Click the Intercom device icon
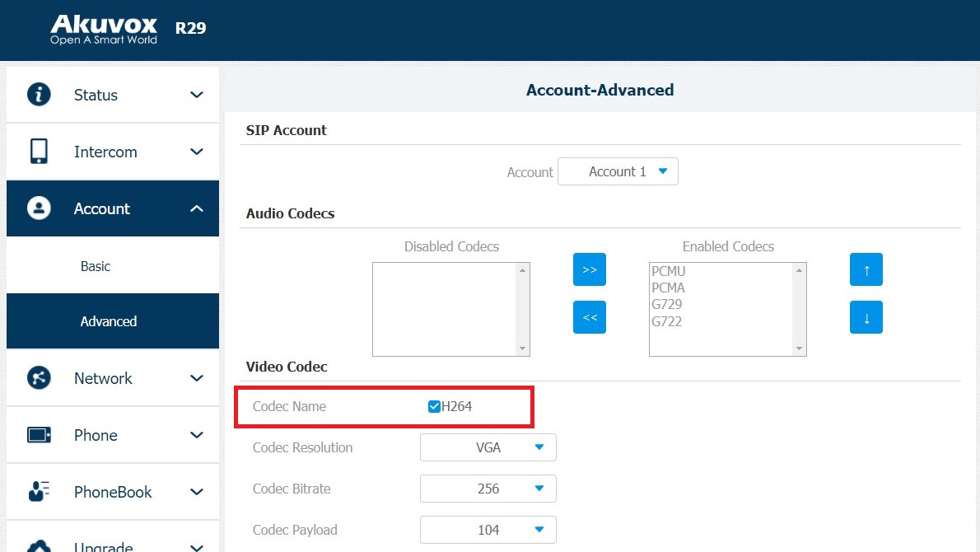 (39, 152)
